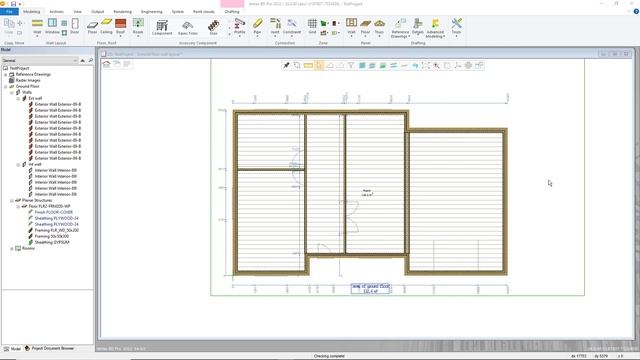This screenshot has width=640, height=360.
Task: Select Framing FLR_WD_50x200 in tree
Action: (57, 230)
